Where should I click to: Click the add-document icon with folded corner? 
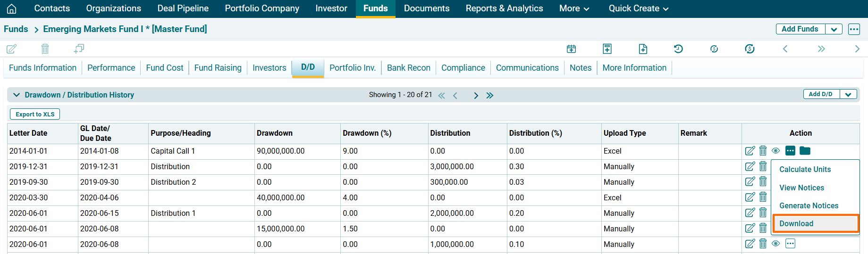pyautogui.click(x=643, y=49)
